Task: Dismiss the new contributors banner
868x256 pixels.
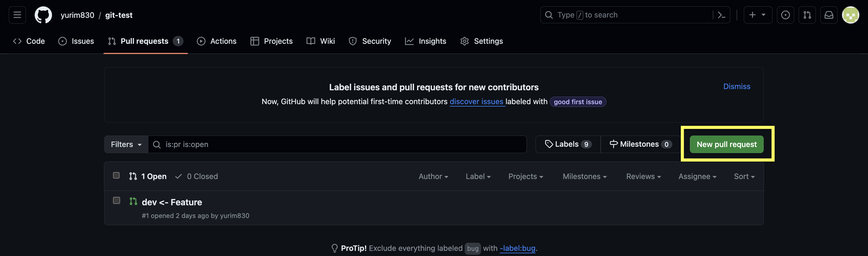Action: coord(737,86)
